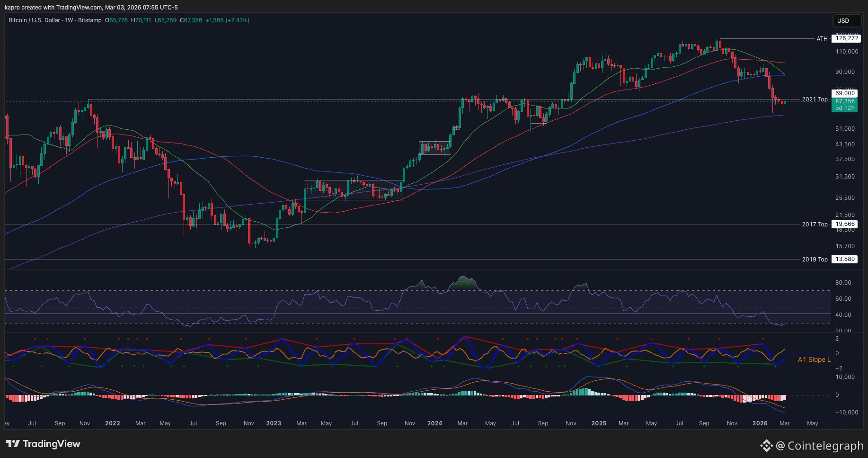Click 90,000 on the price axis
The image size is (868, 458).
tap(845, 72)
